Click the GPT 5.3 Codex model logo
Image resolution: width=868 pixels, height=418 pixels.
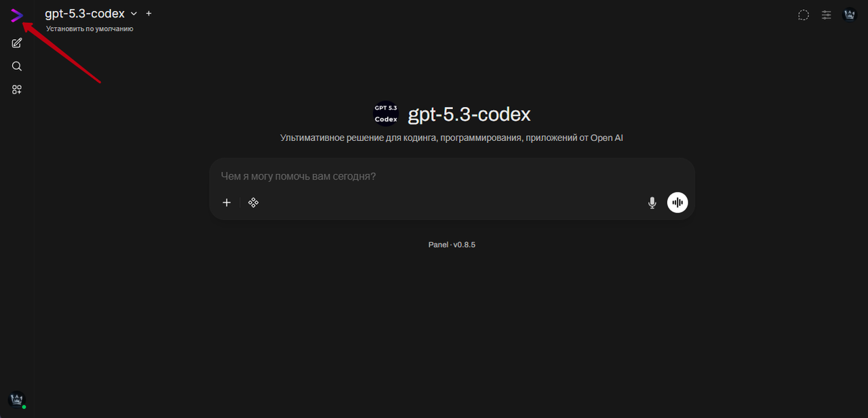(386, 114)
